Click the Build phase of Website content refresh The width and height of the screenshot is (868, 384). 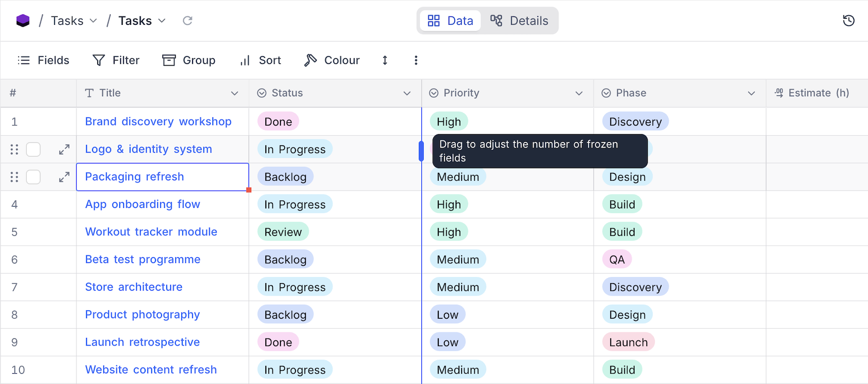622,370
